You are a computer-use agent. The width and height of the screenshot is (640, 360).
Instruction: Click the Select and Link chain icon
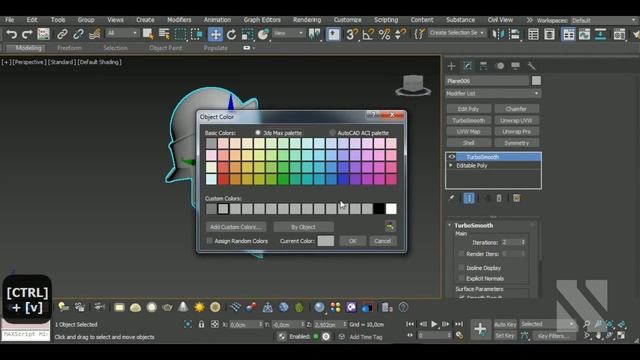click(62, 34)
